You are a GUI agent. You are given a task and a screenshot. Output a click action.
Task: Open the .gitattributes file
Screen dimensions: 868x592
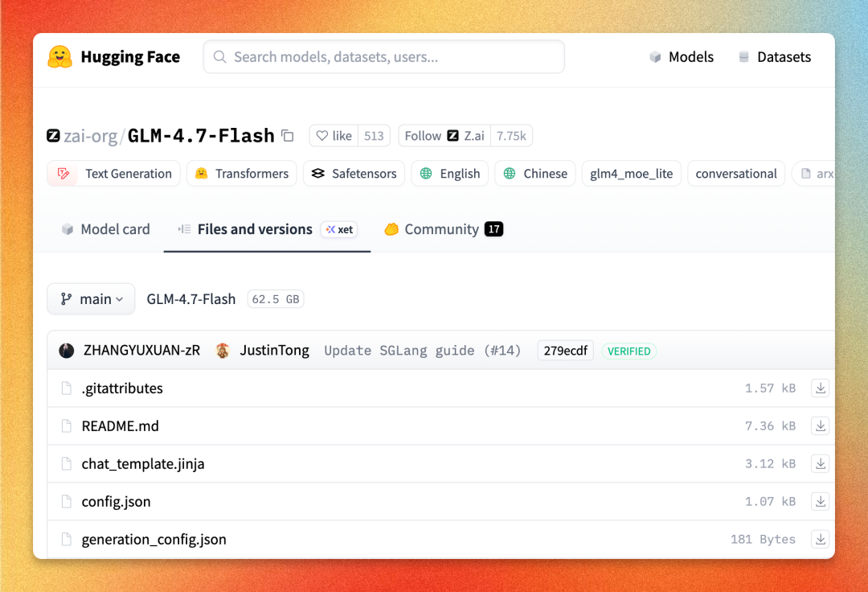point(122,388)
